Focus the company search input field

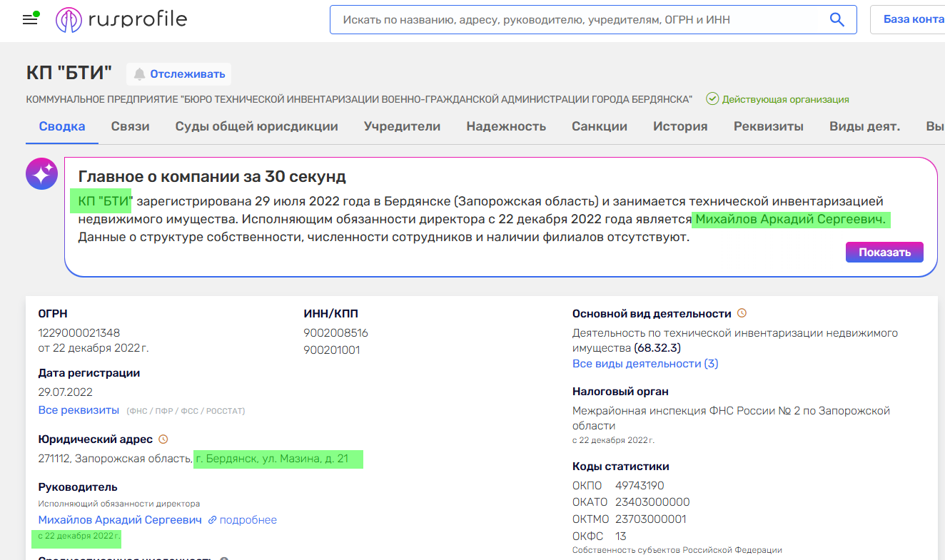coord(578,20)
